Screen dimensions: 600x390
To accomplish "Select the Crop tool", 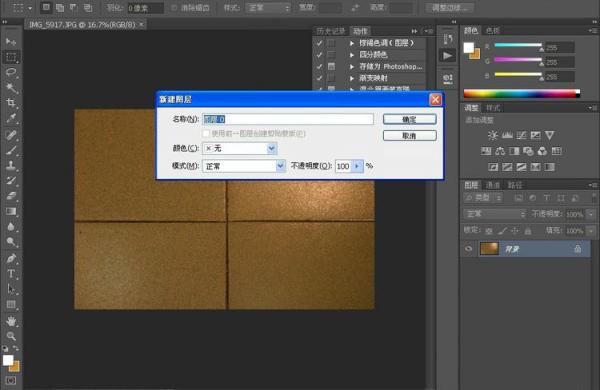I will pyautogui.click(x=11, y=103).
